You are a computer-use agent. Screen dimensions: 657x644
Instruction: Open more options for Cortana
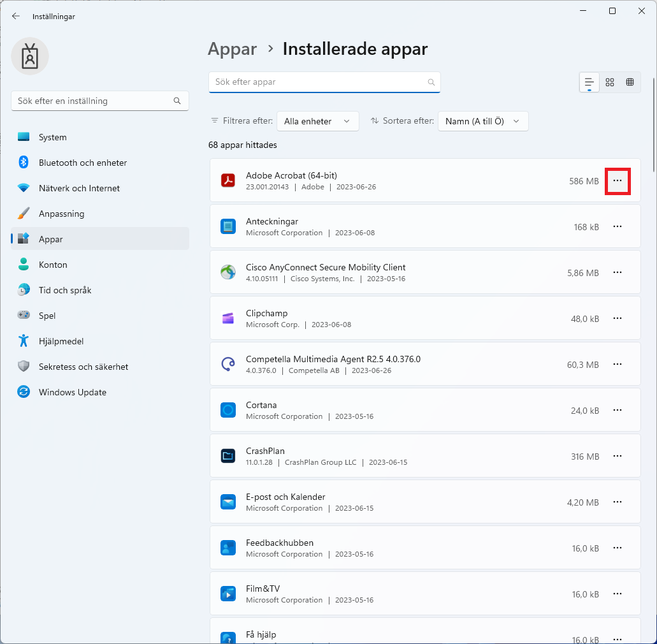[617, 410]
